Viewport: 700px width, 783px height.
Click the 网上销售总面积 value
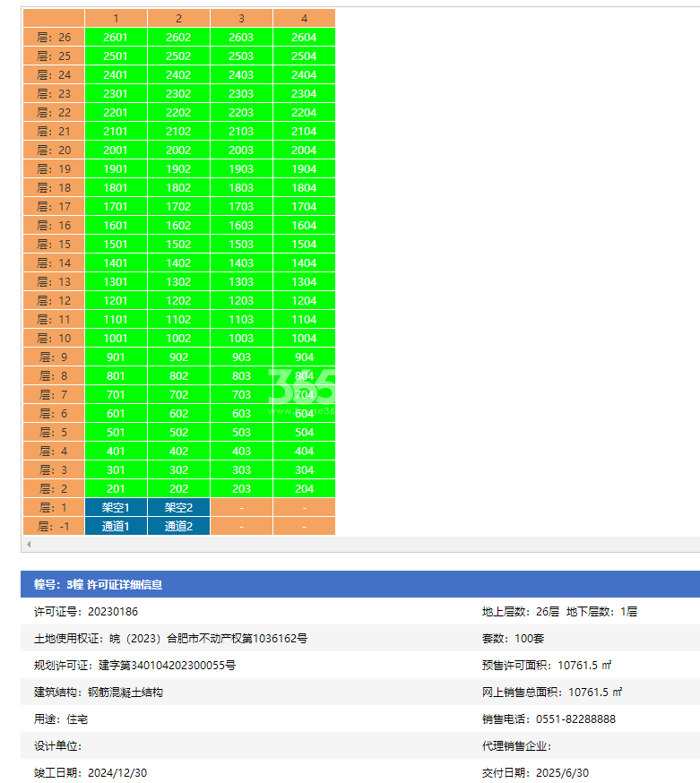click(595, 693)
